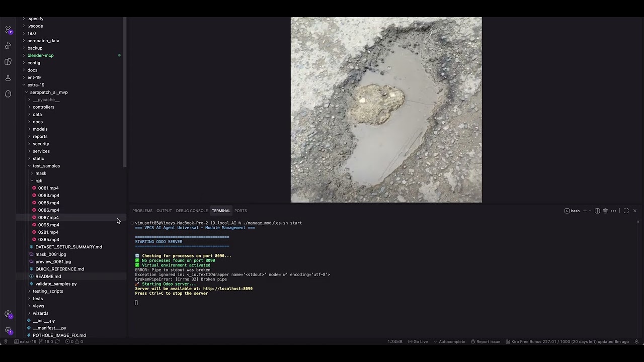Viewport: 644px width, 362px height.
Task: Open the launch profile dropdown arrow beside the plus
Action: [x=589, y=211]
